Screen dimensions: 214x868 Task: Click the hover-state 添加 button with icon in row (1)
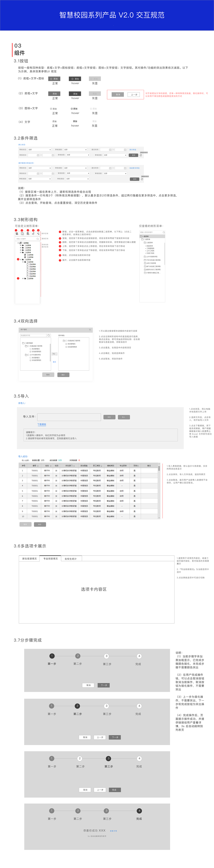75,78
